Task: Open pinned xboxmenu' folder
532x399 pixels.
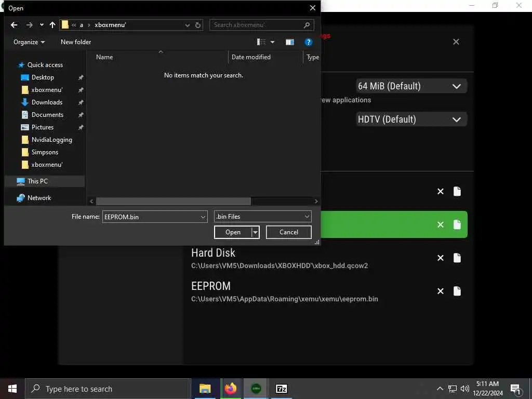Action: (x=47, y=90)
